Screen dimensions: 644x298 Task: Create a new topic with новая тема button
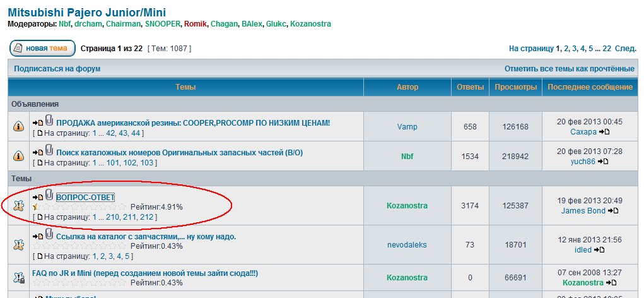pos(43,49)
